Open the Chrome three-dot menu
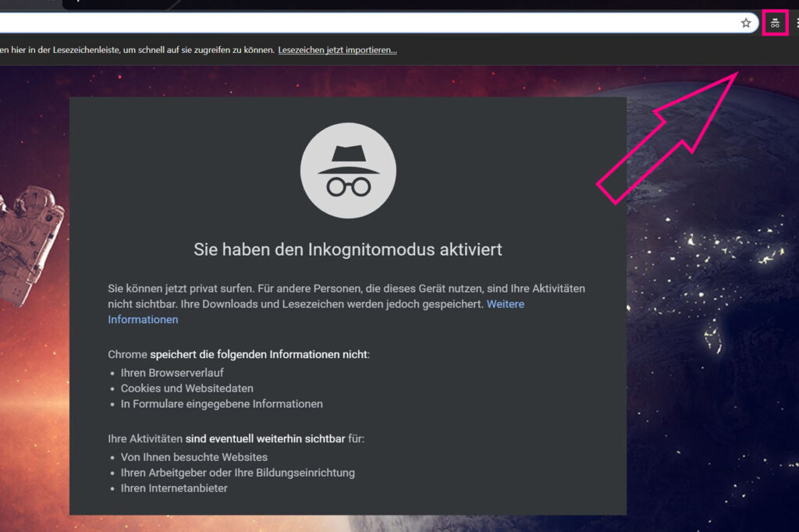 point(797,23)
